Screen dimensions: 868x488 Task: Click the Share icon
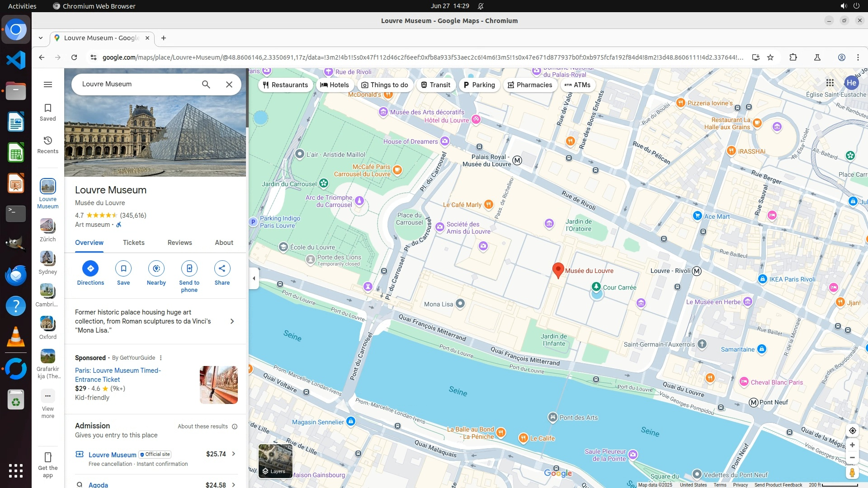222,268
